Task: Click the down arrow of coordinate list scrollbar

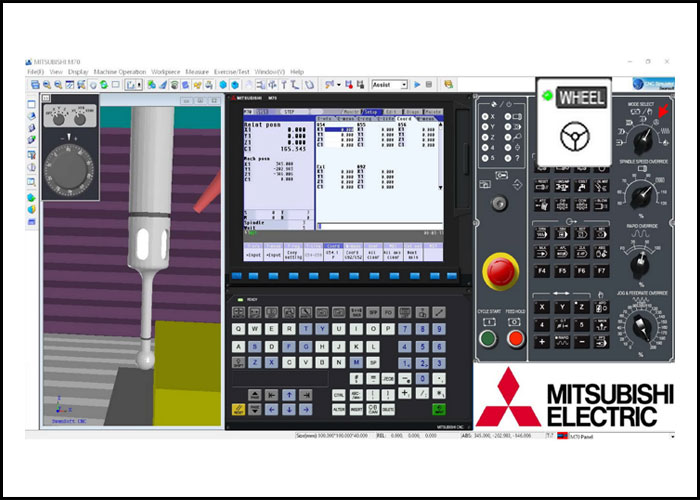Action: [x=441, y=188]
